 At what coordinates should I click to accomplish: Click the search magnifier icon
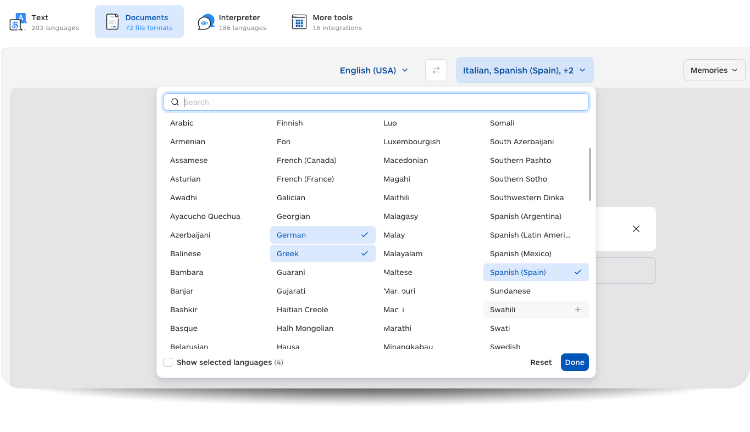pos(175,102)
